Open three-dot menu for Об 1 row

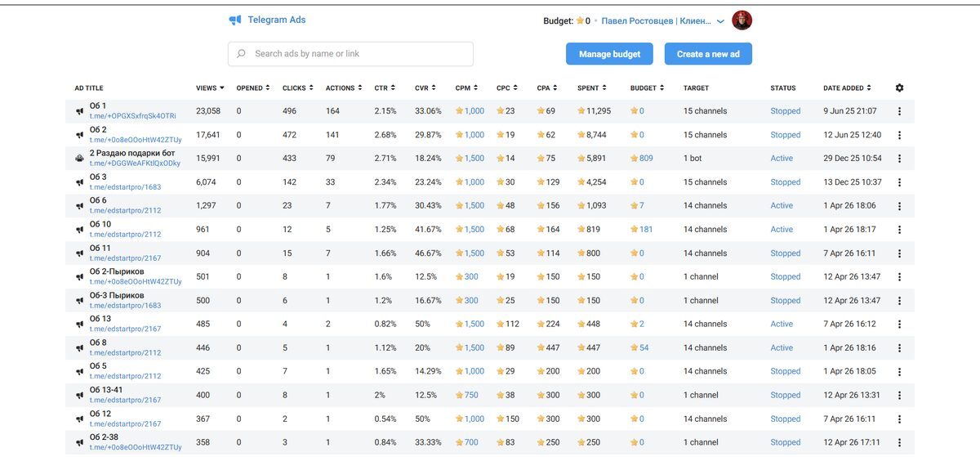tap(900, 111)
